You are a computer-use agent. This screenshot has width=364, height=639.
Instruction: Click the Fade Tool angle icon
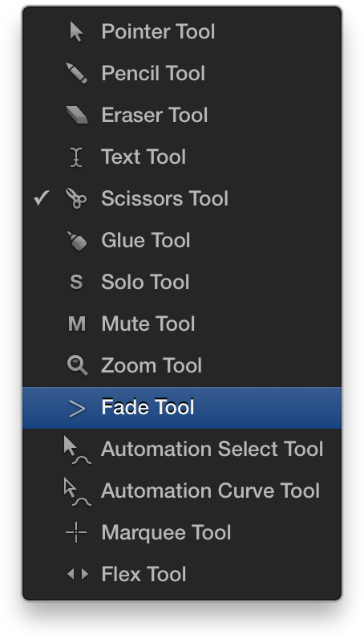click(77, 409)
